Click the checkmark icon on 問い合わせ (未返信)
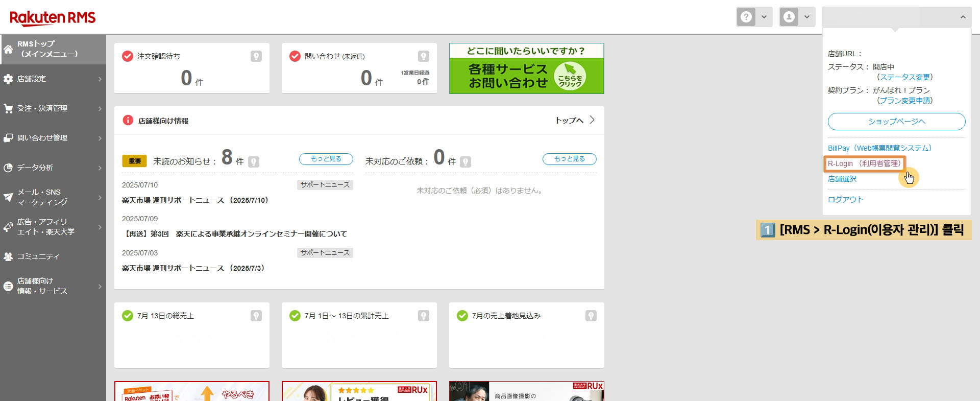The width and height of the screenshot is (980, 401). (295, 56)
